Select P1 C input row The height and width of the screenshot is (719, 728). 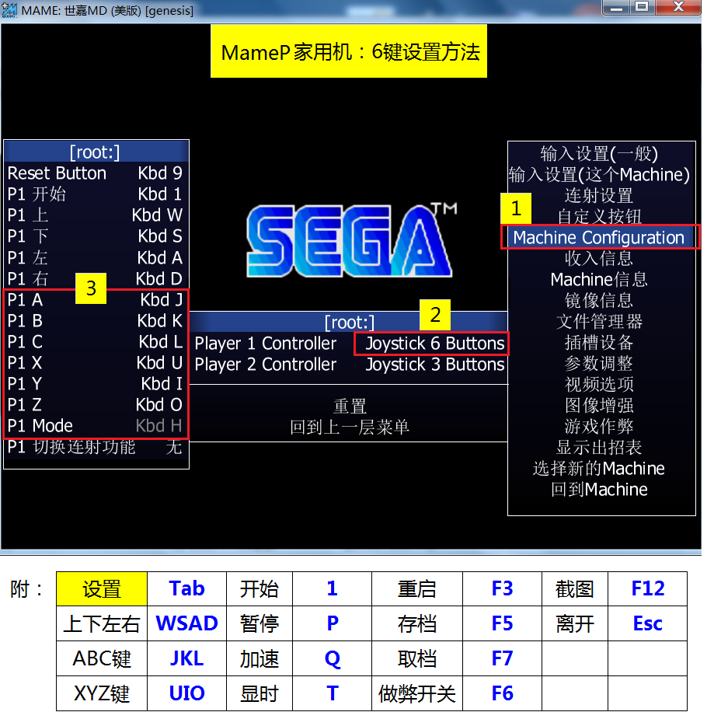(x=96, y=342)
